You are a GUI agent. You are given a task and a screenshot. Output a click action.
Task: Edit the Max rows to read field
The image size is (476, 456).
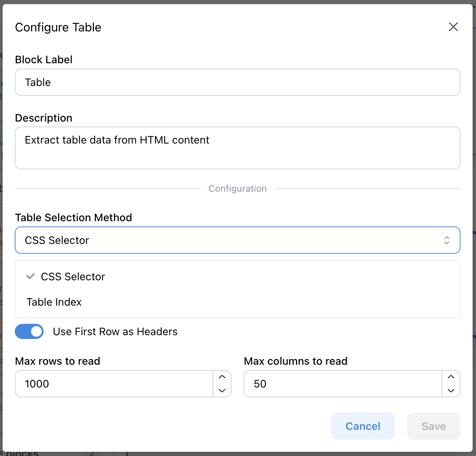tap(114, 384)
